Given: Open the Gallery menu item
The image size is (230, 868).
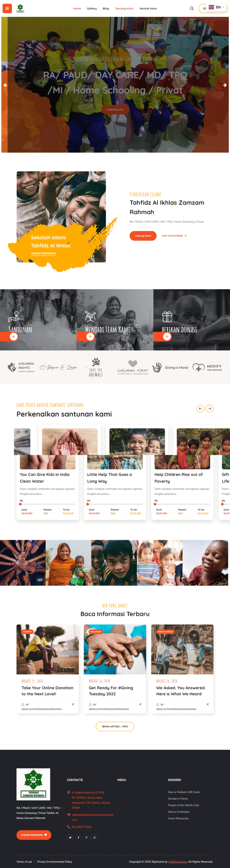Looking at the screenshot, I should coord(92,8).
